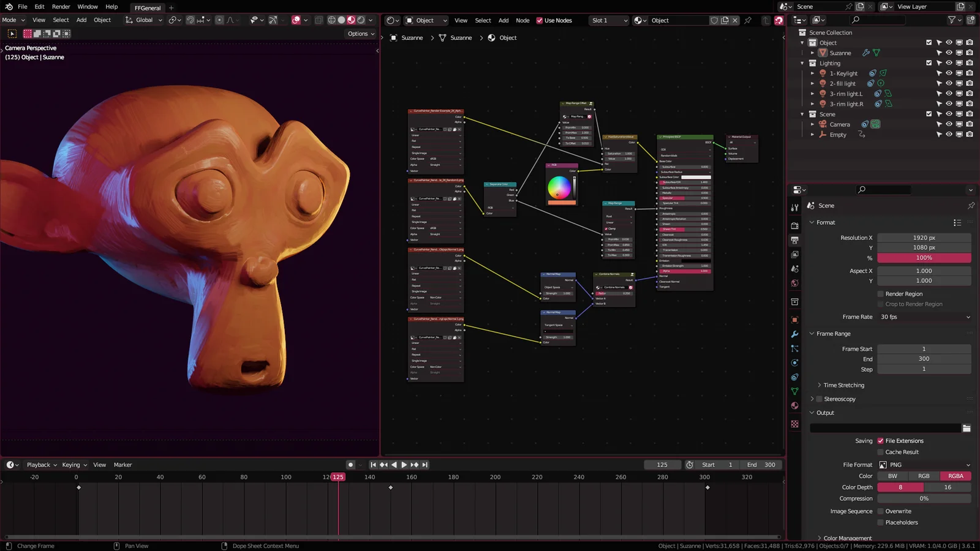Collapse the Lighting collection
Viewport: 980px width, 551px height.
pos(802,63)
